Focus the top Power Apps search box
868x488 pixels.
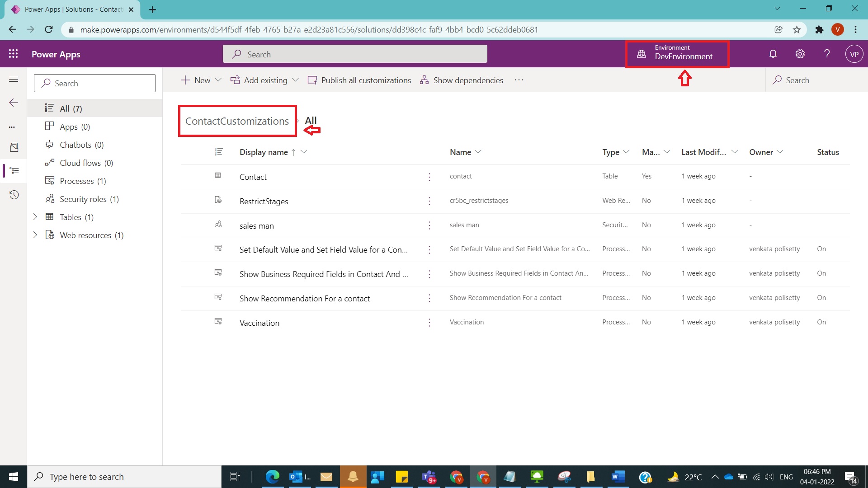[x=355, y=53]
